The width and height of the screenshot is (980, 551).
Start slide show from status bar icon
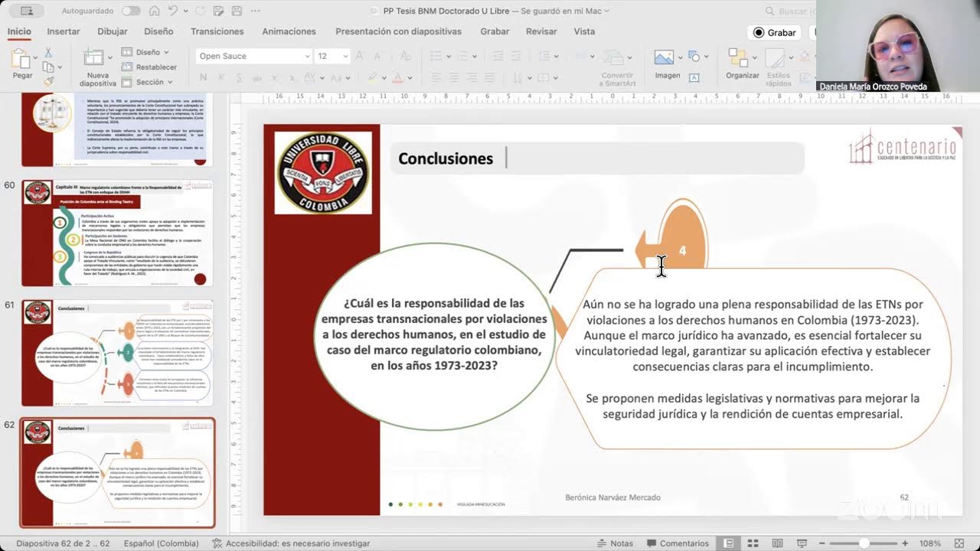801,543
